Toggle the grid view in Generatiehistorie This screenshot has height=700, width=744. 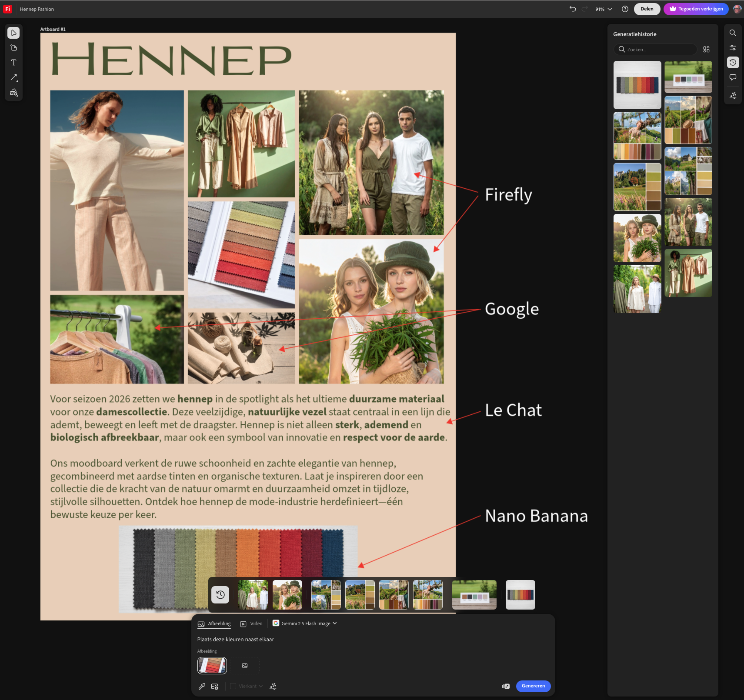(706, 50)
